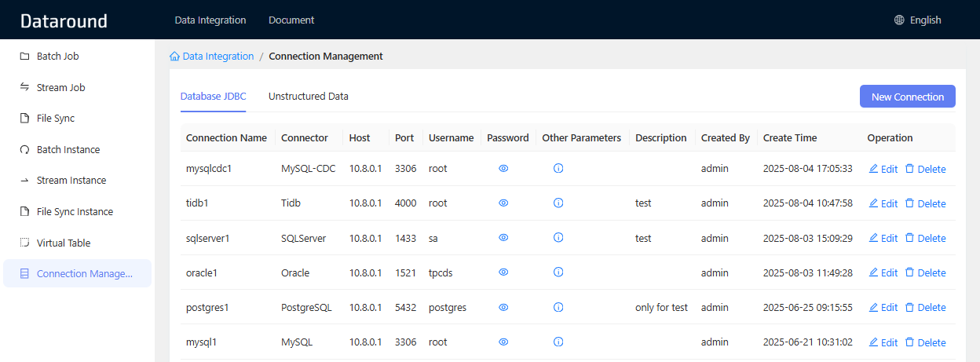Select the Database JDBC tab
This screenshot has width=980, height=362.
[x=213, y=97]
